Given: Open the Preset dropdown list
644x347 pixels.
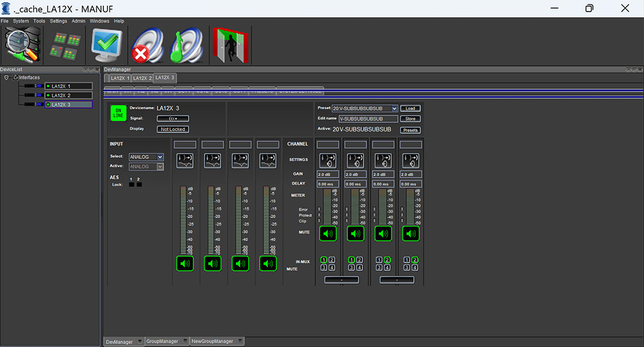Looking at the screenshot, I should pyautogui.click(x=394, y=109).
